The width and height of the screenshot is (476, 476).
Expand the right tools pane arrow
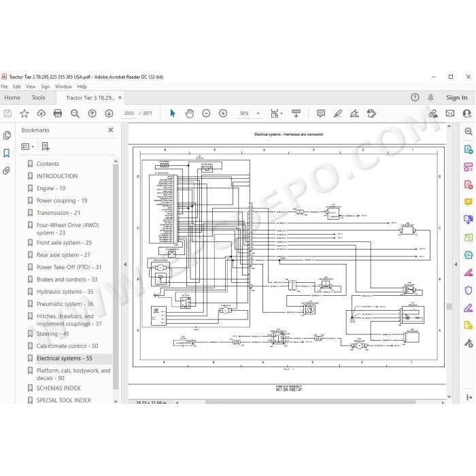pyautogui.click(x=456, y=265)
